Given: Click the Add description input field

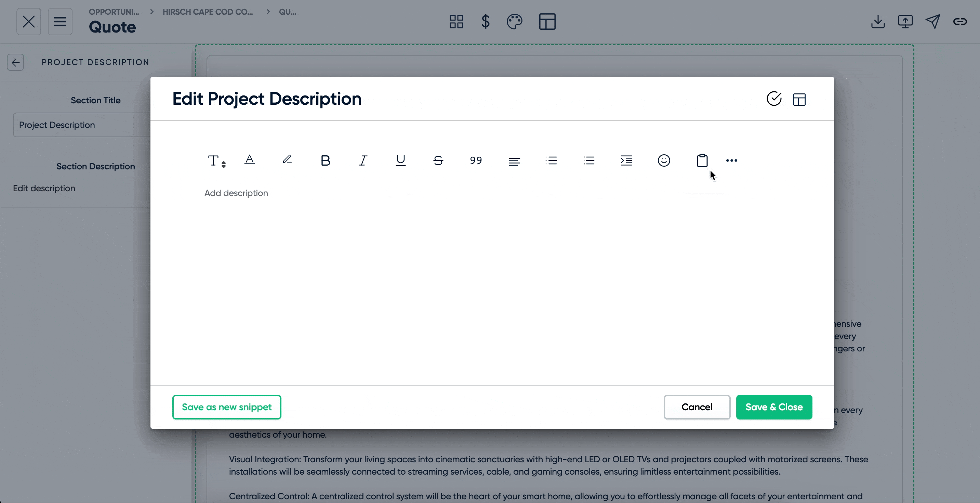Looking at the screenshot, I should point(237,193).
